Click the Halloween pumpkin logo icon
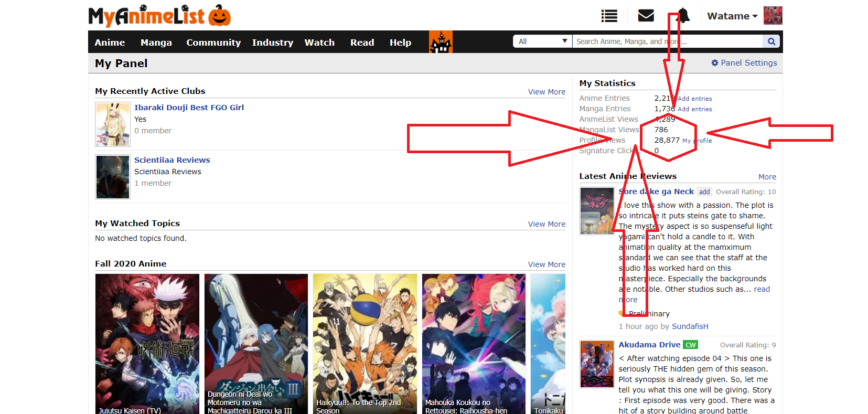868x414 pixels. tap(220, 16)
